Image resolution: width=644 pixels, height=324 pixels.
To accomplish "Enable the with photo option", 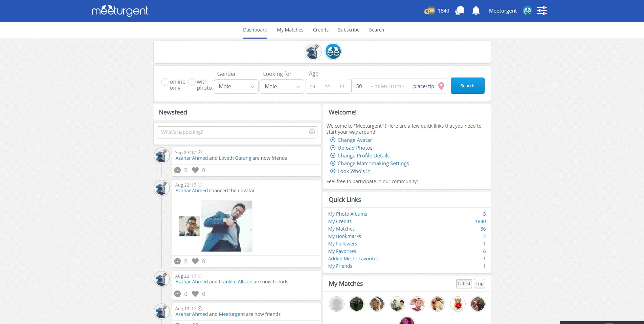I will (x=192, y=82).
